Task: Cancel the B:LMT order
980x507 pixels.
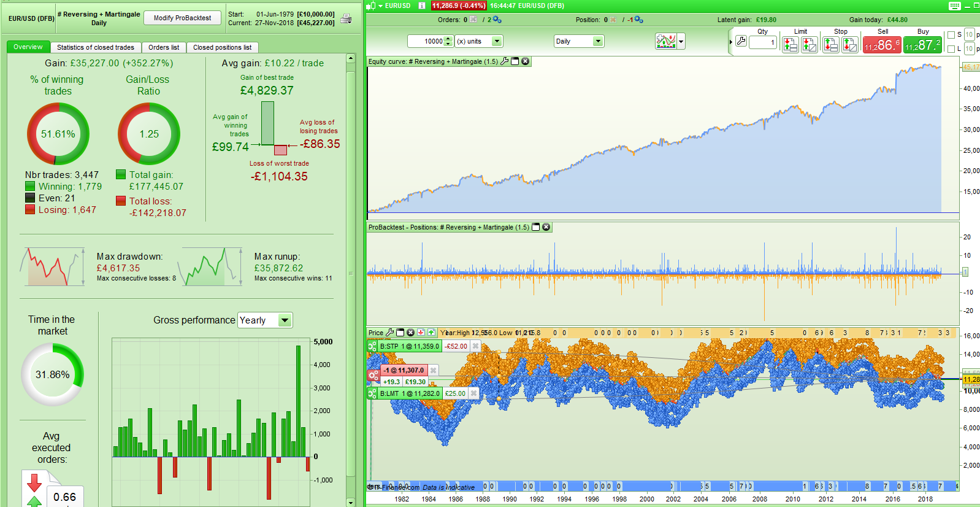Action: click(x=473, y=393)
